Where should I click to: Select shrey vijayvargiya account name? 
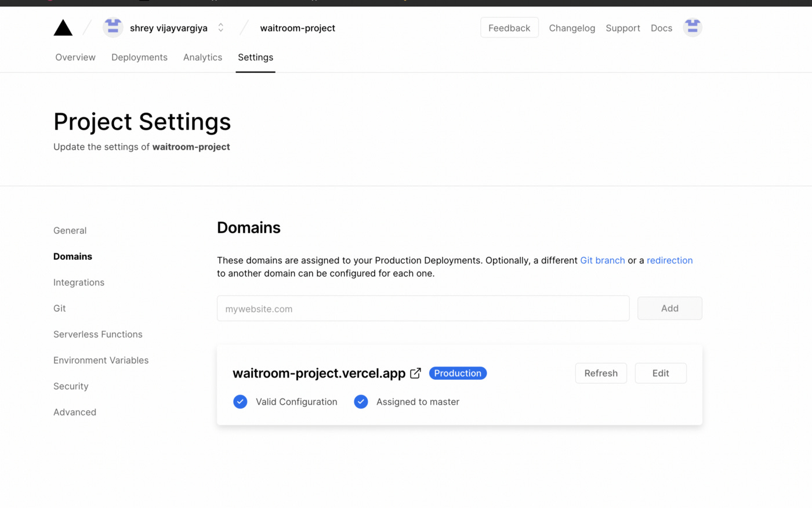click(x=169, y=28)
